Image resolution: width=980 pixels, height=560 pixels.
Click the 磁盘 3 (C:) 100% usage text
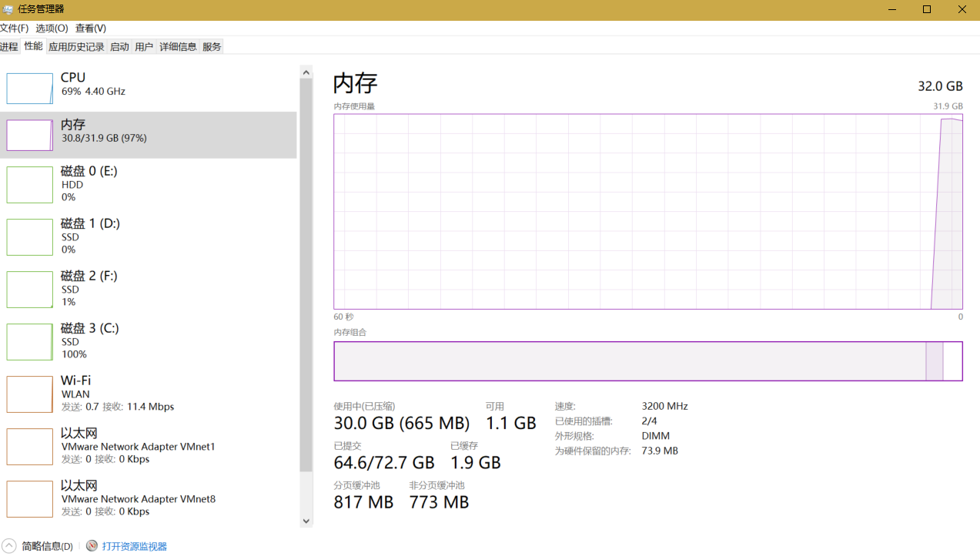click(74, 354)
